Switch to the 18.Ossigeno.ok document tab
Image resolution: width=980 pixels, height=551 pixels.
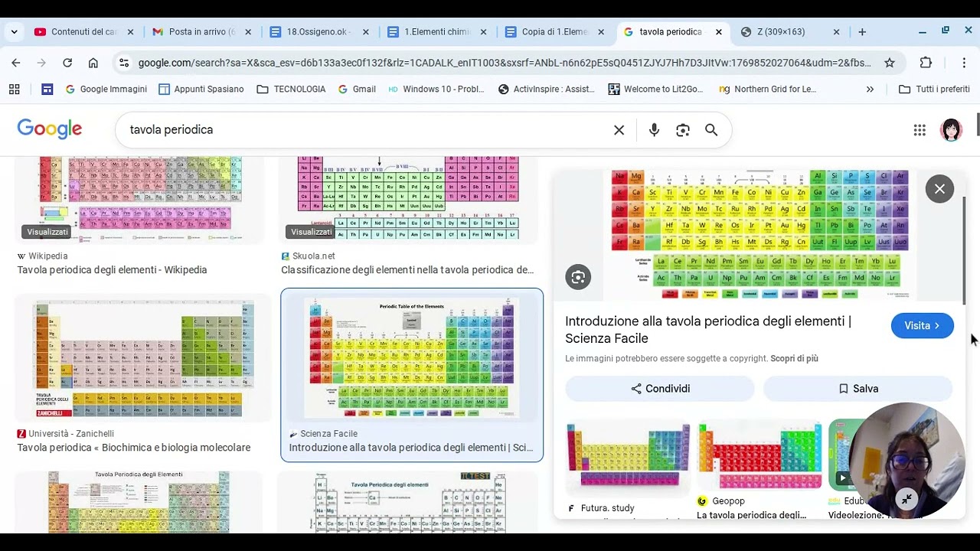(x=319, y=32)
